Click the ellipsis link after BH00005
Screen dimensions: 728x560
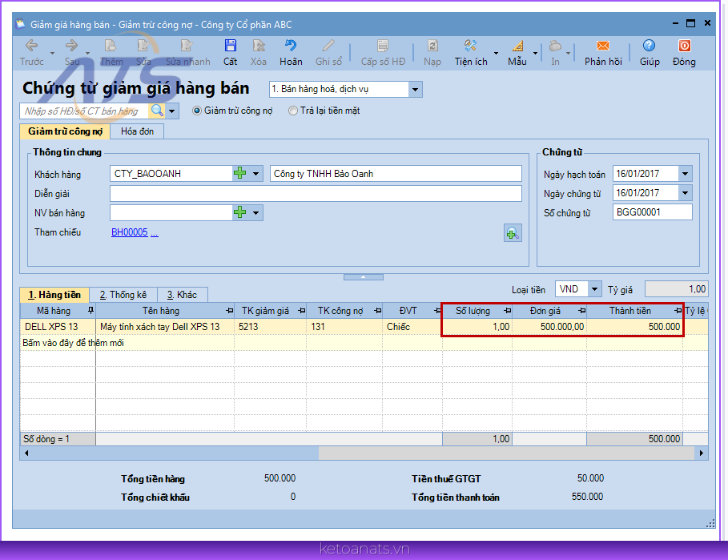click(x=154, y=232)
